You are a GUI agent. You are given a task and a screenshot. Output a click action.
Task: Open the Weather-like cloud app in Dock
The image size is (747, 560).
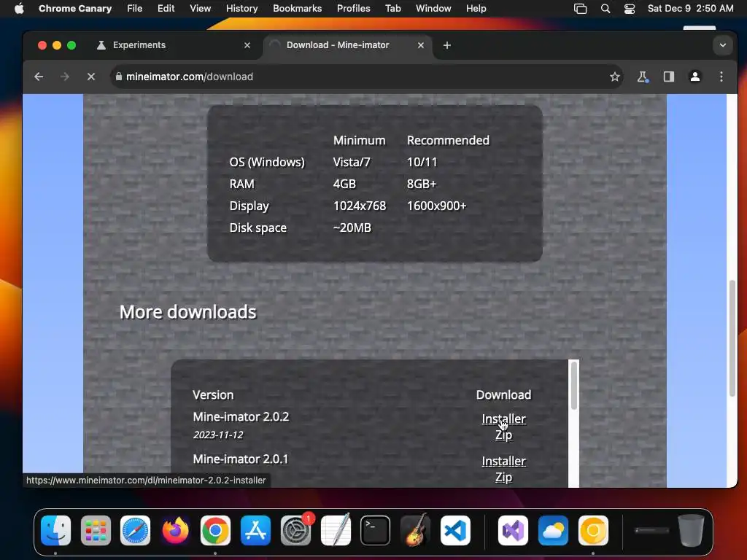[x=553, y=531]
